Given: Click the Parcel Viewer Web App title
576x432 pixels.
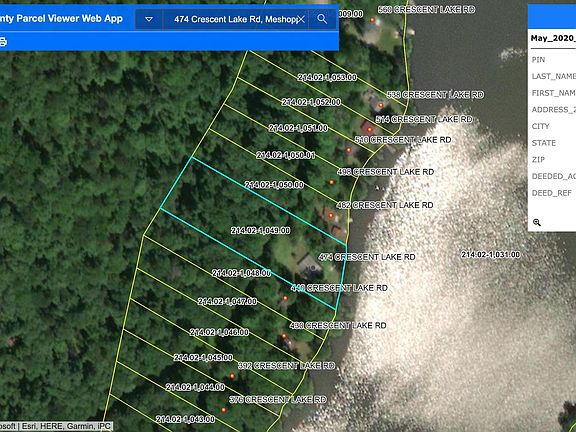Looking at the screenshot, I should [x=61, y=18].
